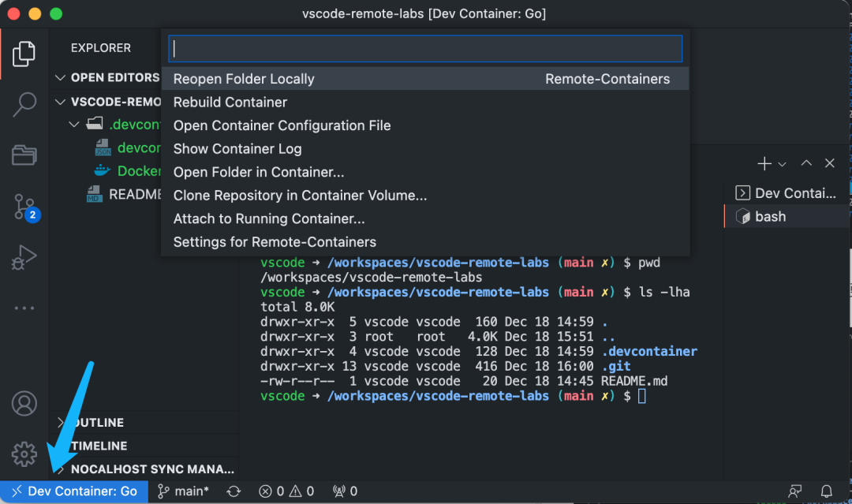
Task: Open the Run and Debug view
Action: (x=24, y=257)
